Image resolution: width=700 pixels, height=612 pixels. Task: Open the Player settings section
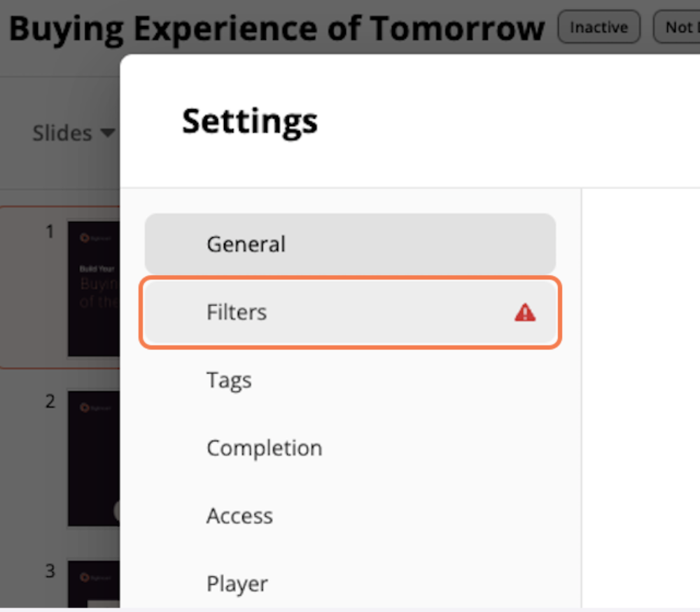[x=350, y=583]
